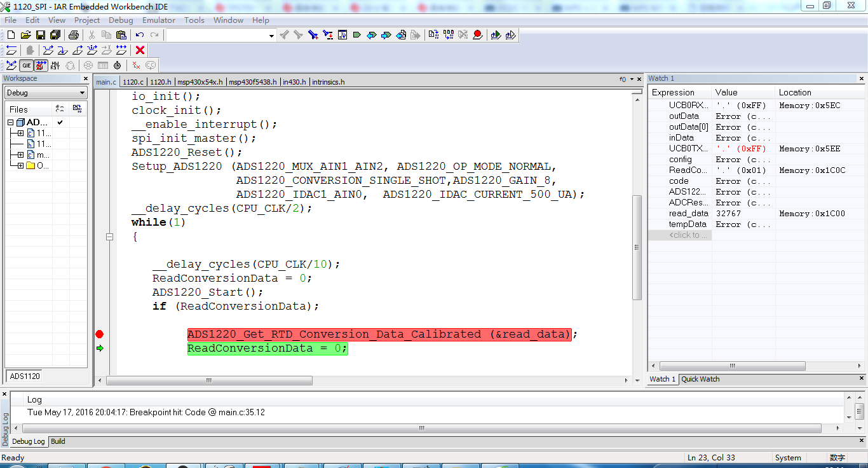Open the Tools menu
Screen dimensions: 868x468
click(x=194, y=20)
